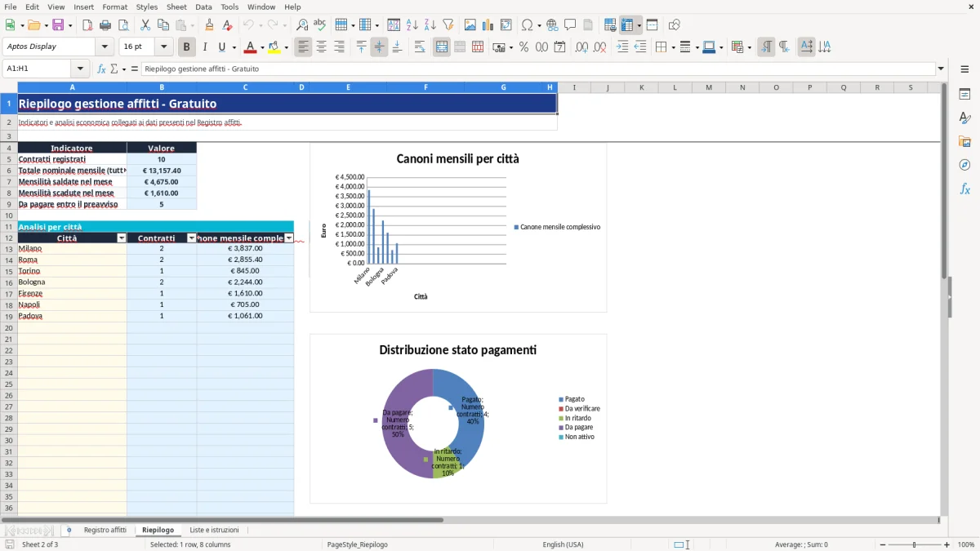Insert Image icon in toolbar

click(470, 25)
